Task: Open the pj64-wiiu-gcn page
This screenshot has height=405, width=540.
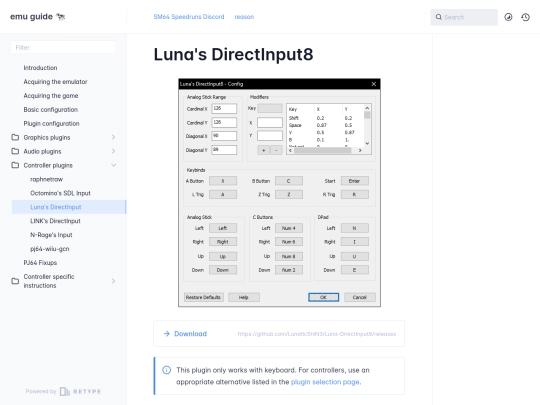Action: coord(50,249)
